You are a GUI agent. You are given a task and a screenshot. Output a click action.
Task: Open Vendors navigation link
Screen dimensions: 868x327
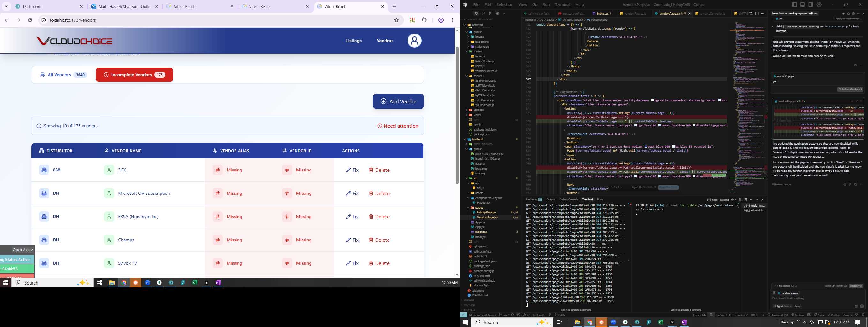[x=385, y=41]
